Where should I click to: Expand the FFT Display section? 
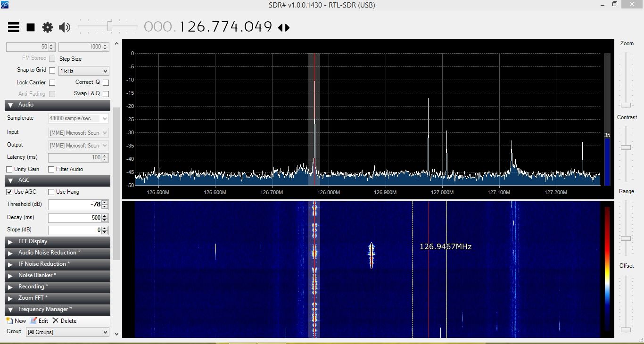click(58, 241)
